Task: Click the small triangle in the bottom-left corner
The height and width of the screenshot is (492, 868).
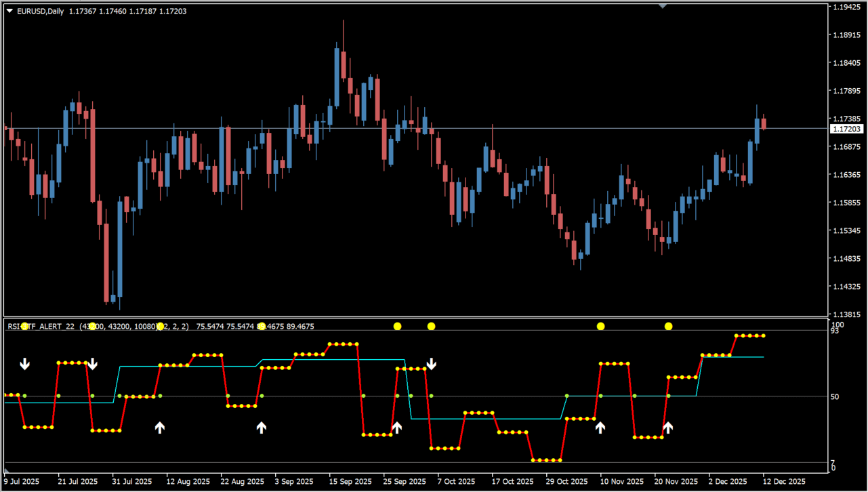Action: (x=7, y=470)
